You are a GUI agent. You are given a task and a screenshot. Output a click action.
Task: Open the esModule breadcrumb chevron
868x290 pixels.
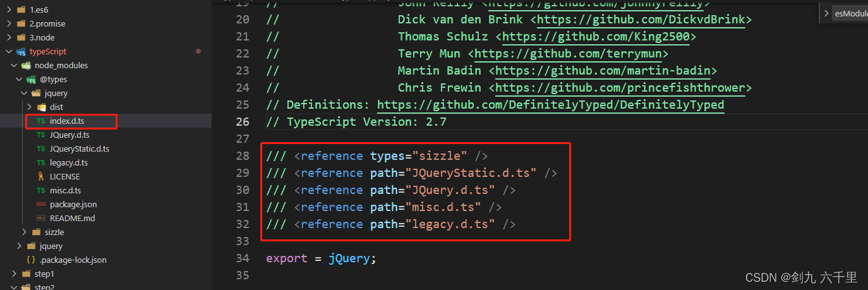click(x=827, y=13)
